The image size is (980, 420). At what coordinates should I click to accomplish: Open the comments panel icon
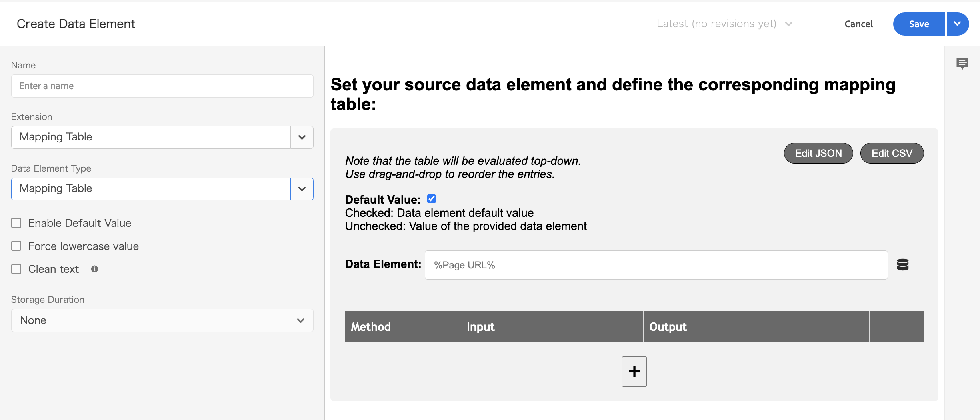coord(962,63)
